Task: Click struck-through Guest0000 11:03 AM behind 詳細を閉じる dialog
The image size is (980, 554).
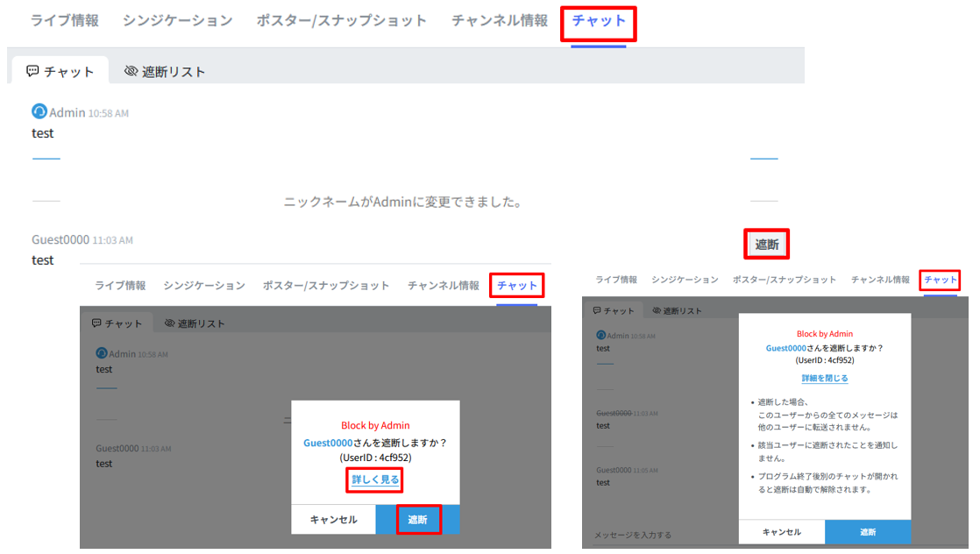Action: [627, 414]
